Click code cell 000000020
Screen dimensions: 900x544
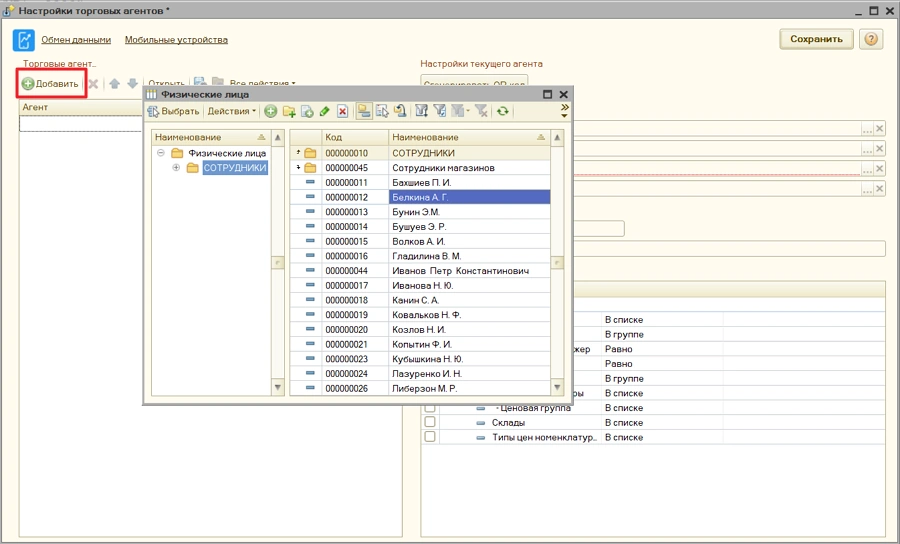coord(355,329)
